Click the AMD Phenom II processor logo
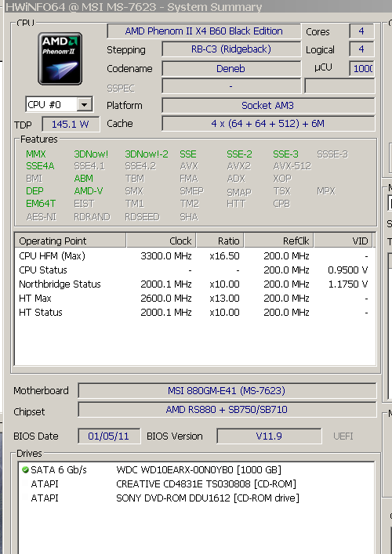This screenshot has height=554, width=392. tap(60, 59)
